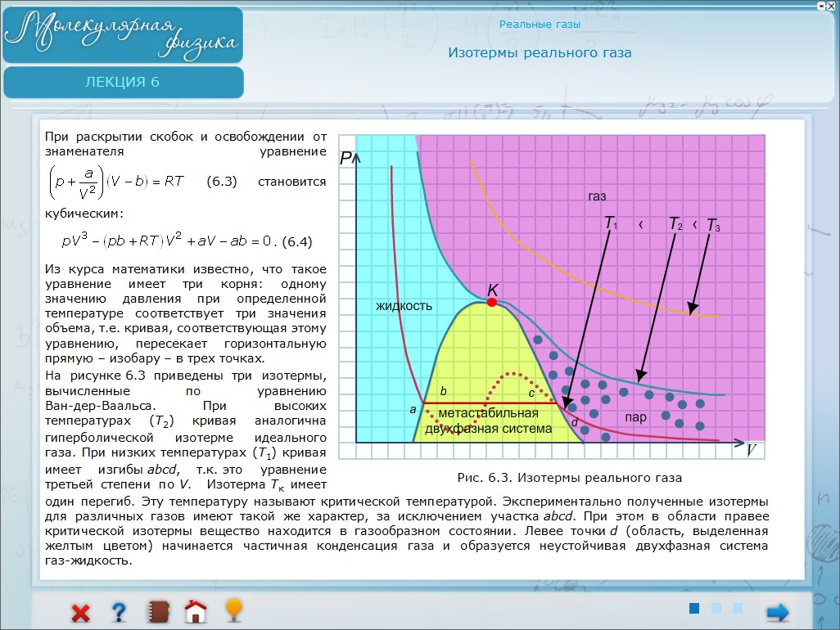Select the Изотермы реального газа title
This screenshot has height=630, width=840.
click(x=540, y=53)
